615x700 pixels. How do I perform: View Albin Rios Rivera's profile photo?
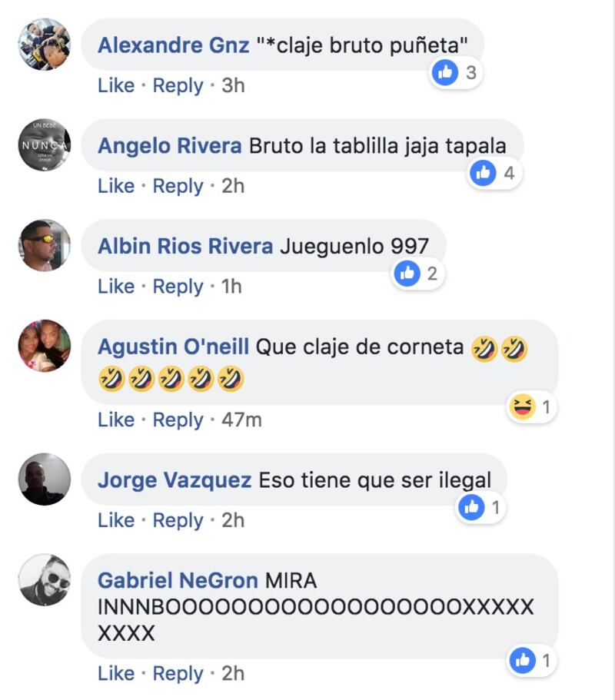coord(45,246)
